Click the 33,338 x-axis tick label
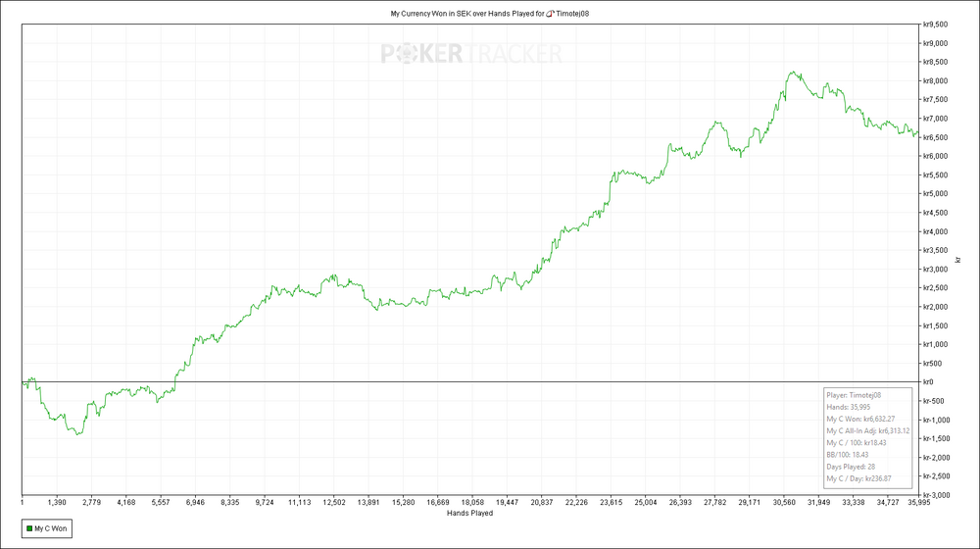Screen dimensions: 980x549 click(854, 502)
